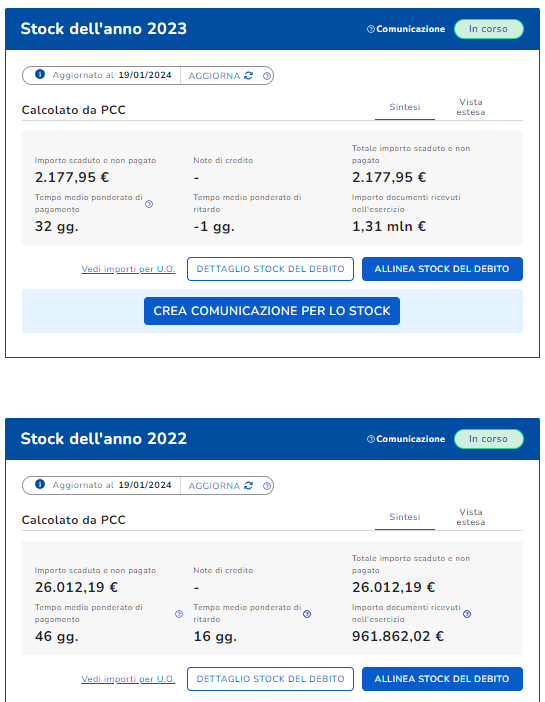
Task: Open help for 2022 Tempo medio ponderato di ritardo
Action: coord(307,614)
